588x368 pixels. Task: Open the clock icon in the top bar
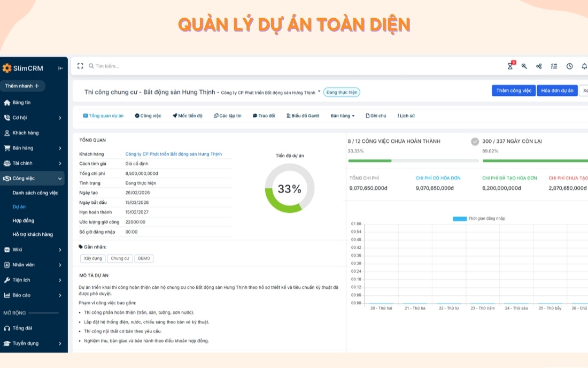pos(570,66)
